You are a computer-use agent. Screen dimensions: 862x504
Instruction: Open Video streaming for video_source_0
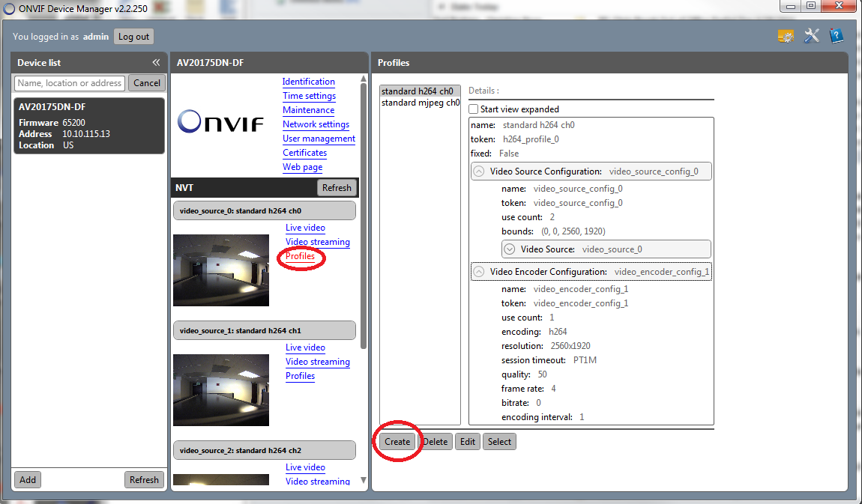318,242
